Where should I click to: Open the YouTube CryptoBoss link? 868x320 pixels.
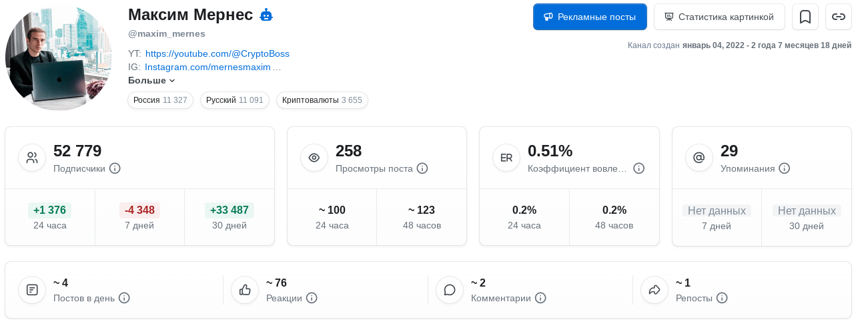point(217,53)
